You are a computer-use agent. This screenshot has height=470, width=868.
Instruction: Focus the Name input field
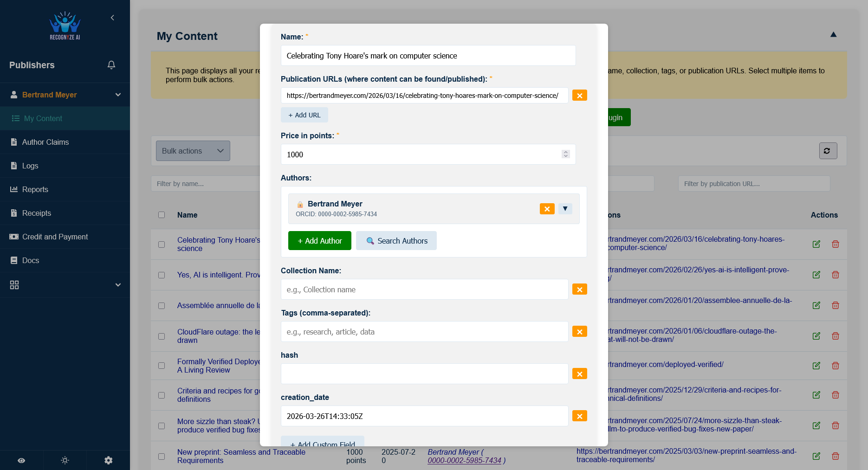point(428,56)
